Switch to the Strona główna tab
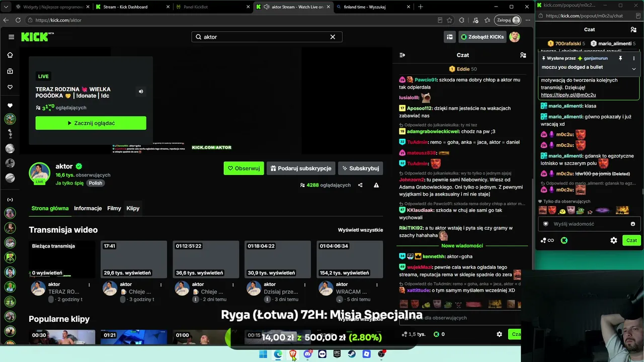 tap(50, 208)
